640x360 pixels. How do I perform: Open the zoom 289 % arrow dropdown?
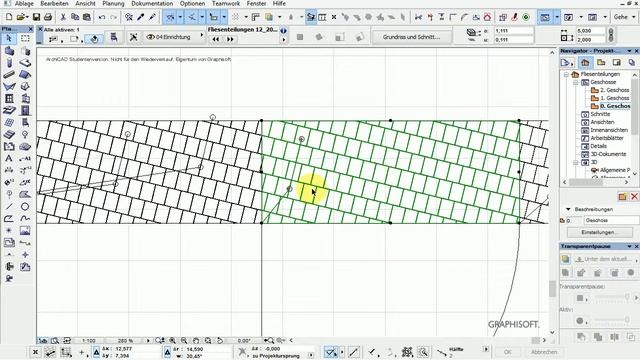coord(148,340)
